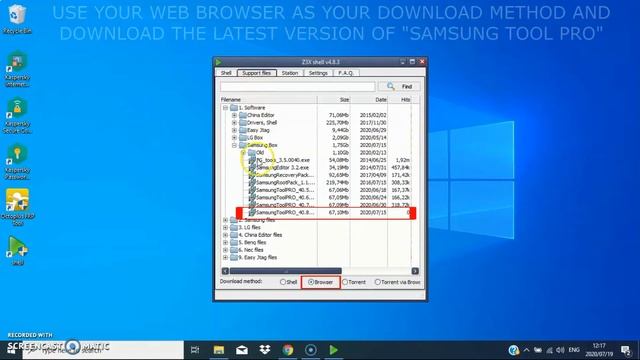Viewport: 640px width, 360px height.
Task: Click Z3X shell green play taskbar icon
Action: (x=333, y=350)
